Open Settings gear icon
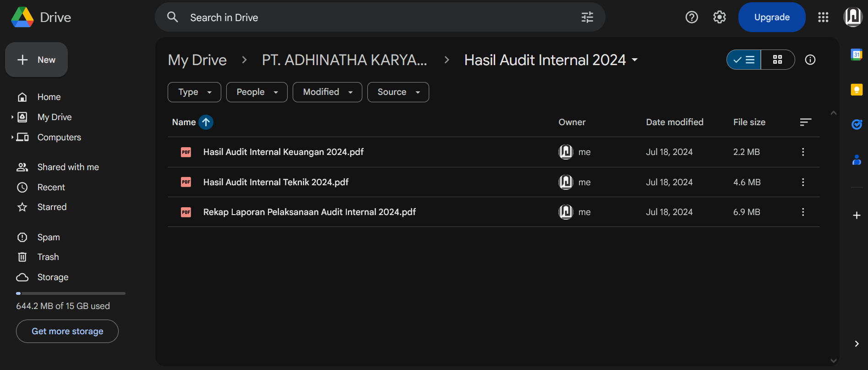This screenshot has width=868, height=370. coord(719,17)
